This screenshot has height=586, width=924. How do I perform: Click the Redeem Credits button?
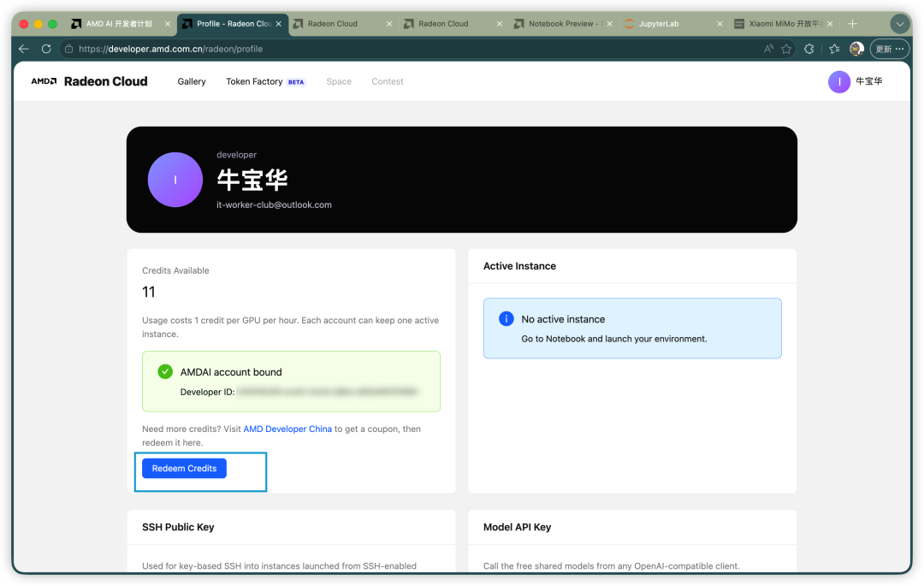(x=184, y=468)
